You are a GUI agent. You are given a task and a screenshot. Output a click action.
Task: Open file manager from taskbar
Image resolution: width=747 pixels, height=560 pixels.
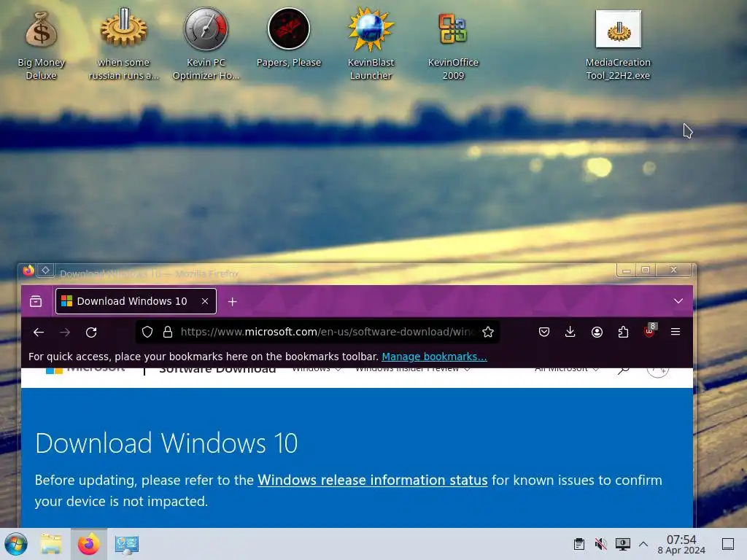tap(51, 544)
